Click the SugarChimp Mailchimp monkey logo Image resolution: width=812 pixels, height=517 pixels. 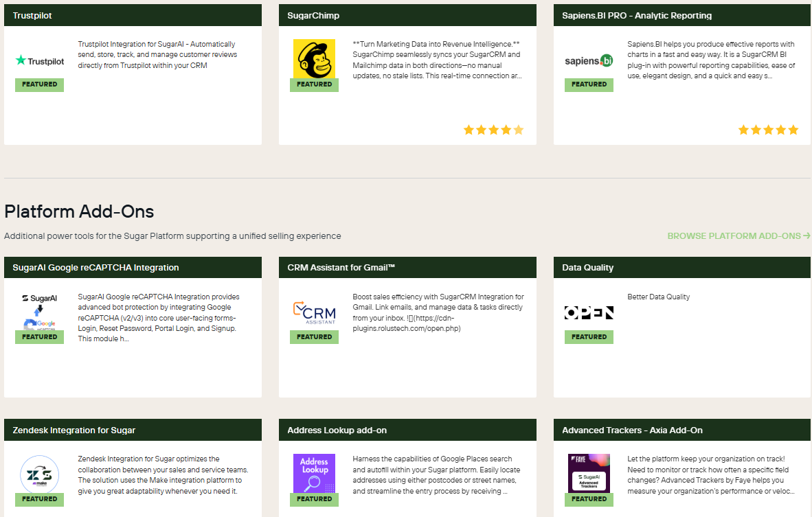point(314,58)
